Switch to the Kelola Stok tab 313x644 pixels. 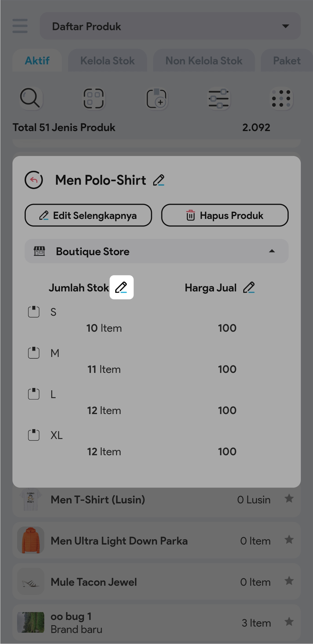pos(107,61)
